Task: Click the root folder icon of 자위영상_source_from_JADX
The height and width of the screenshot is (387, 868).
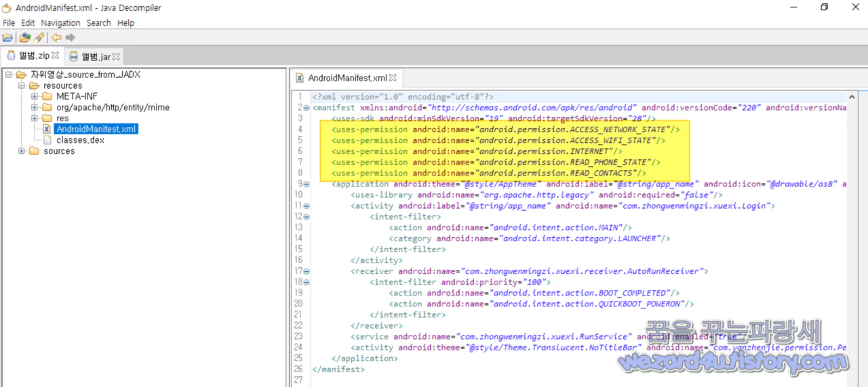Action: click(21, 75)
